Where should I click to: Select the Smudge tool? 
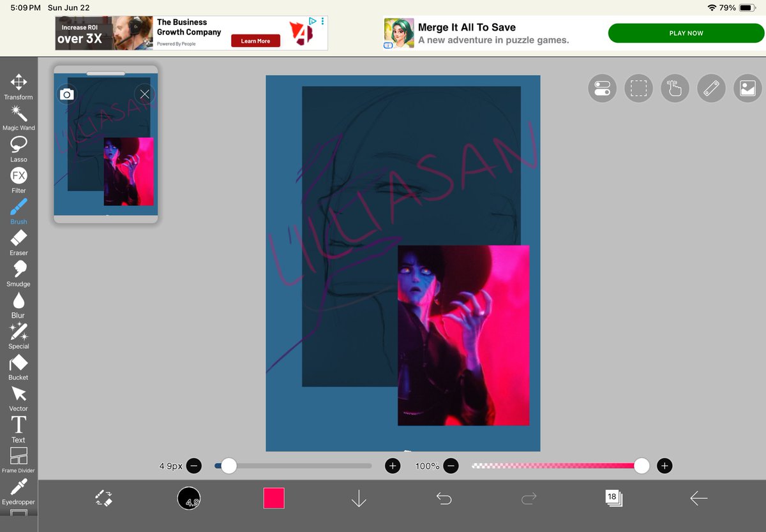tap(19, 274)
